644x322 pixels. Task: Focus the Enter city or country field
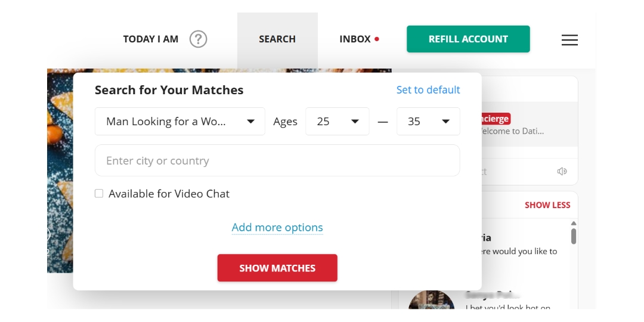coord(277,160)
